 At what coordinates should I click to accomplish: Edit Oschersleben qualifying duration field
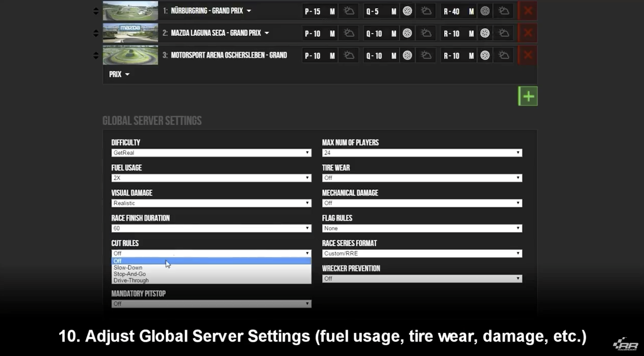point(381,56)
